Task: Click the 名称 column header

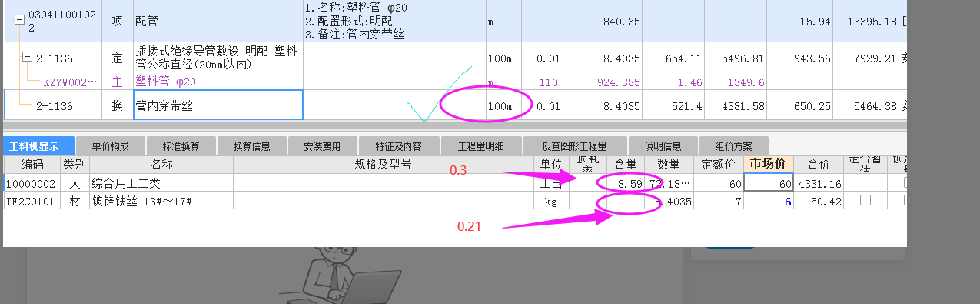Action: click(161, 164)
